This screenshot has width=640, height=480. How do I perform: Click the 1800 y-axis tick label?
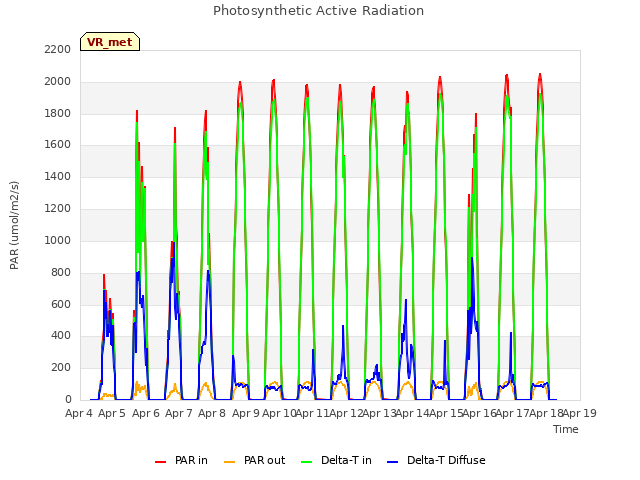58,113
